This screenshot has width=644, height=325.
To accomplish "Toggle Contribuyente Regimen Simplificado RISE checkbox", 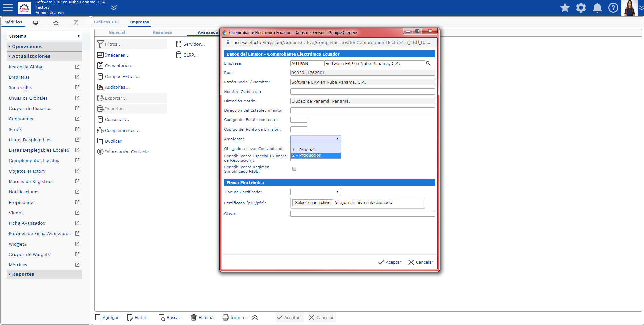I will [294, 169].
